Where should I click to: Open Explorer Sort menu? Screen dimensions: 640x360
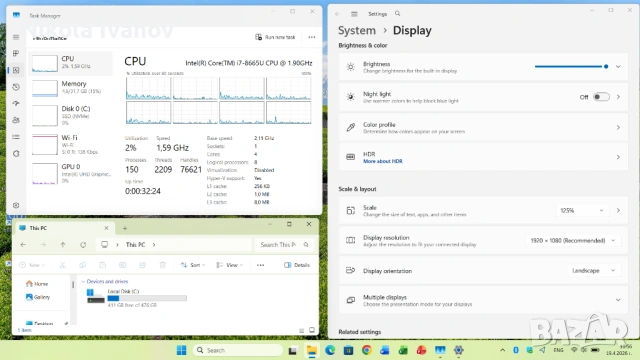click(193, 265)
